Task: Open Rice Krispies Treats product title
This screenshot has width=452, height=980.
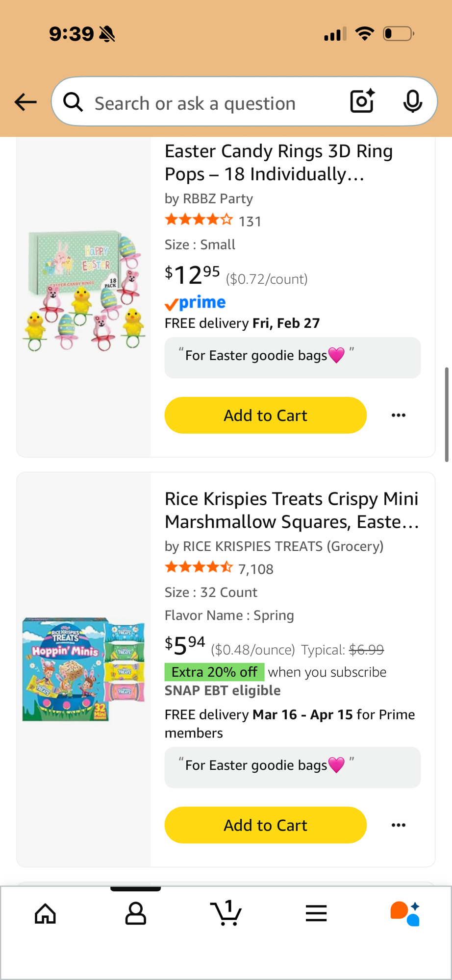Action: coord(292,510)
